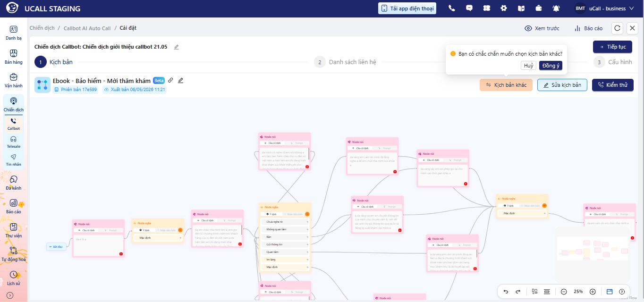The image size is (644, 302).
Task: Select step 1 Kịch bản
Action: (54, 62)
